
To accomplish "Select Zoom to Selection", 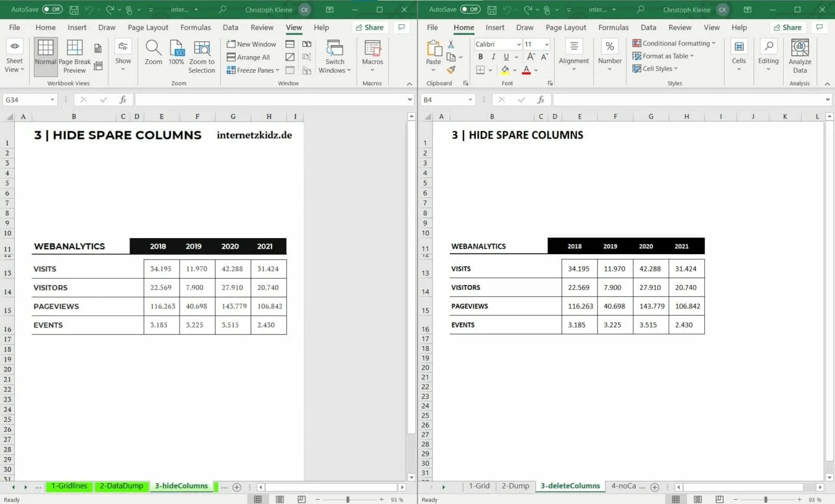I will point(202,57).
